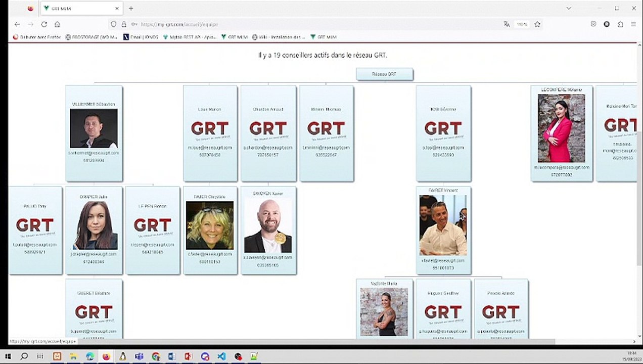Click the site security lock icon
Screen dimensions: 643x364
click(124, 24)
